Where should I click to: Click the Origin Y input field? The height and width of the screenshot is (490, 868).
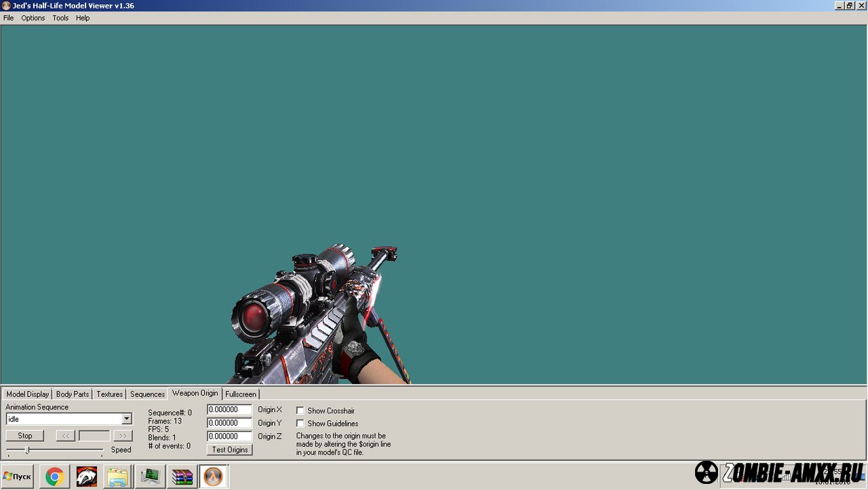230,423
